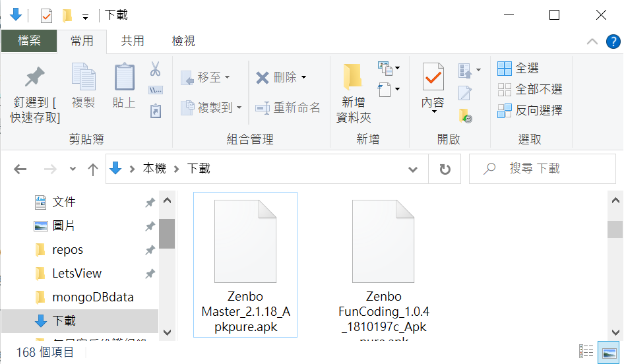Click the New folder (新增資料夾) icon
This screenshot has height=364, width=624.
(353, 76)
